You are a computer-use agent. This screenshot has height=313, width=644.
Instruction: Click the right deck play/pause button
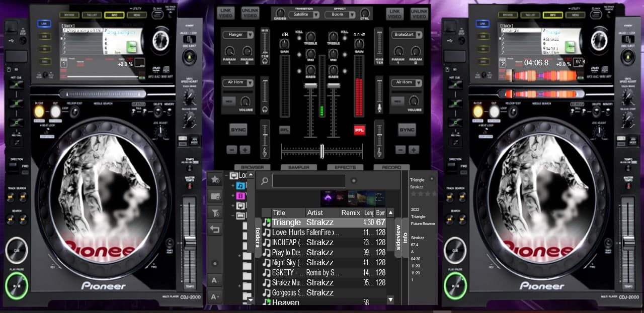coord(455,286)
